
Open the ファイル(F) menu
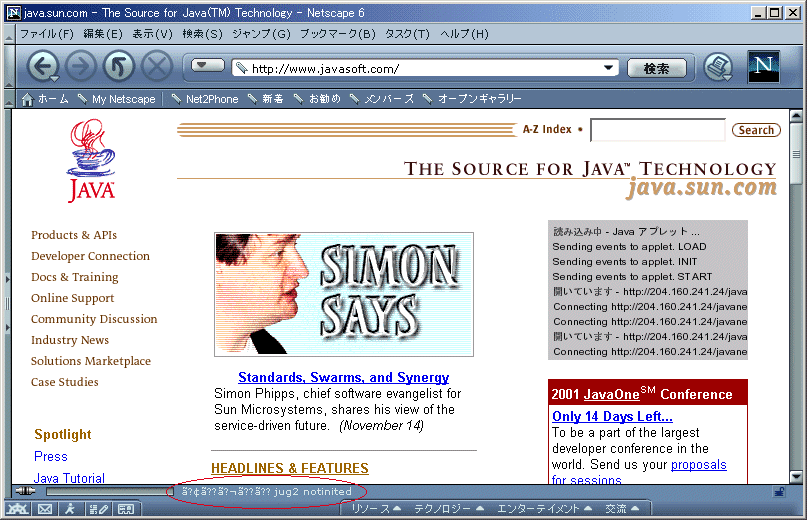click(x=47, y=34)
